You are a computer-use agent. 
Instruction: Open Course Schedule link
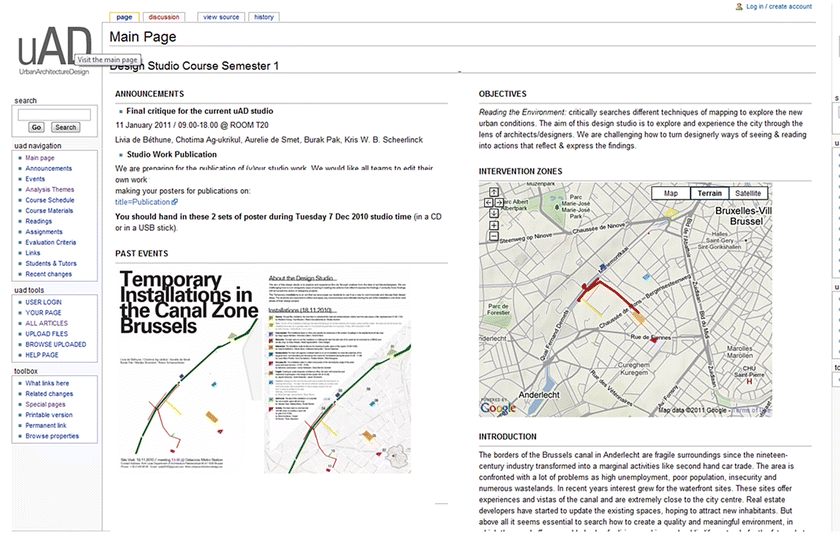[x=50, y=200]
